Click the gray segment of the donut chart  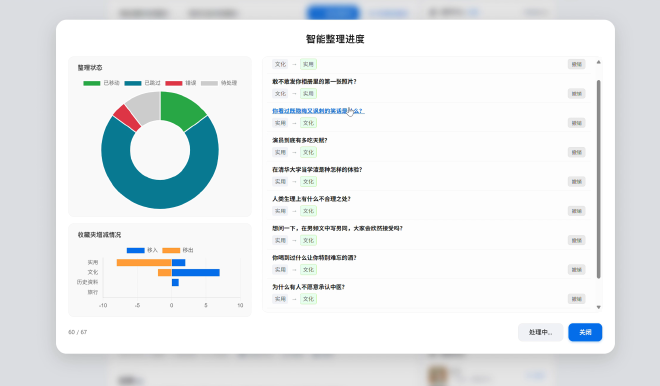pos(146,107)
